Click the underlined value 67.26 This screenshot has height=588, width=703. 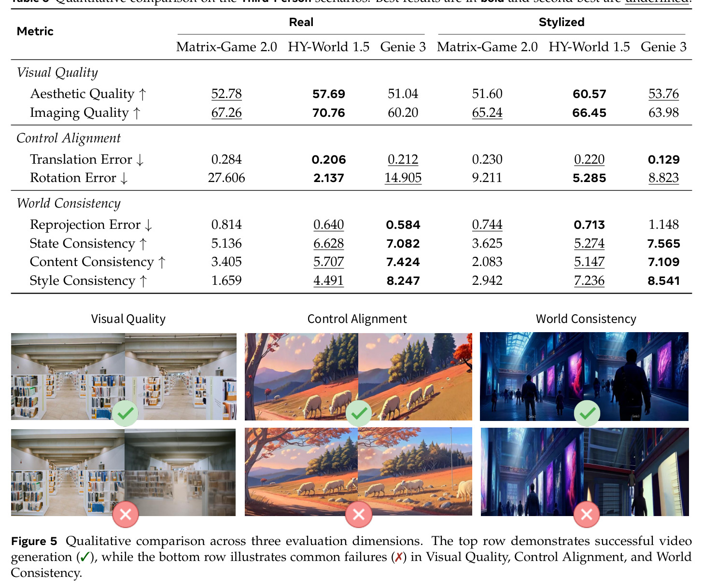226,112
